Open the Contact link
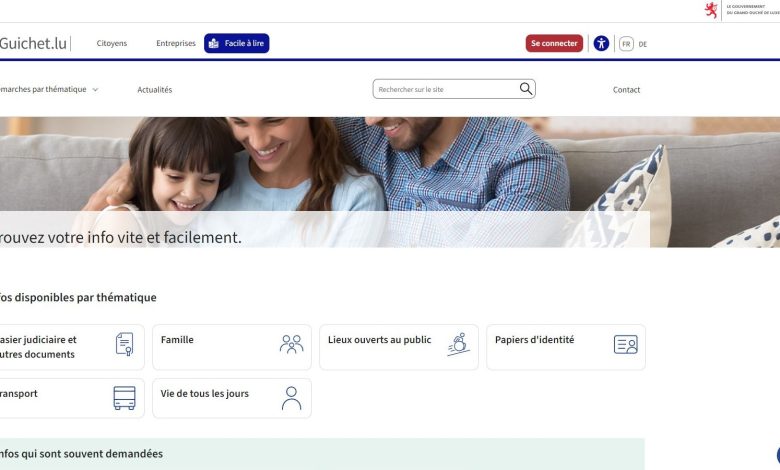 [x=626, y=90]
